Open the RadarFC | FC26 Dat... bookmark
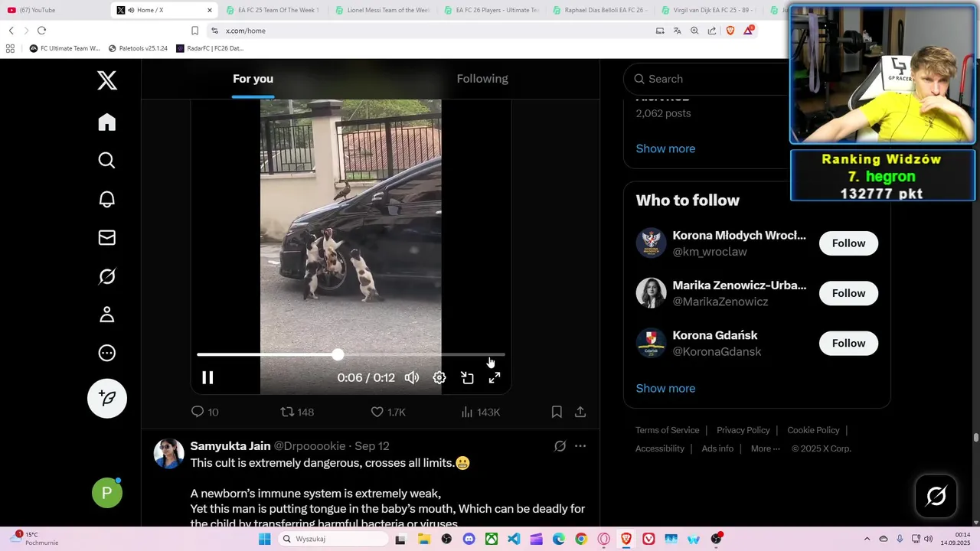 point(210,48)
